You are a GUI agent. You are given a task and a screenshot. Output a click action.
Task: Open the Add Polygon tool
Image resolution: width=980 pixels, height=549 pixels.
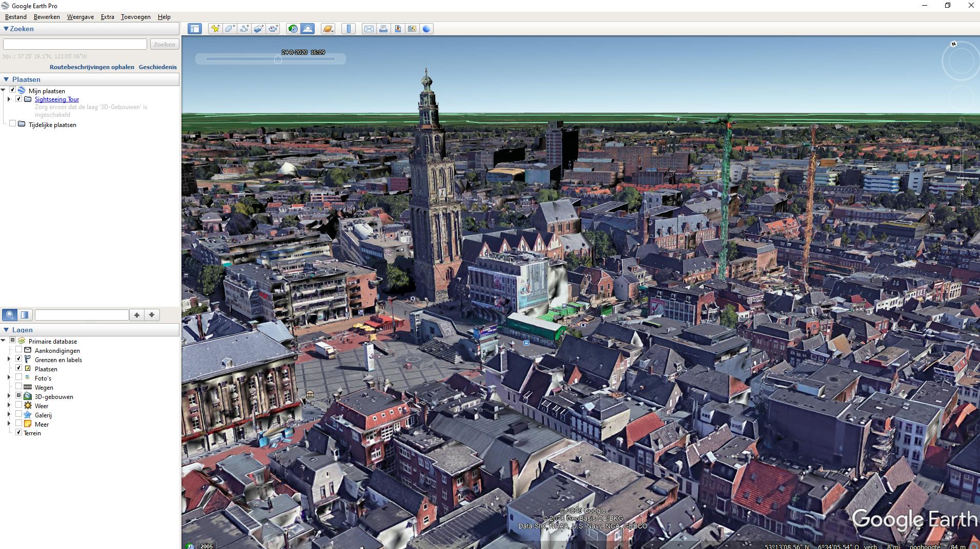[x=230, y=29]
